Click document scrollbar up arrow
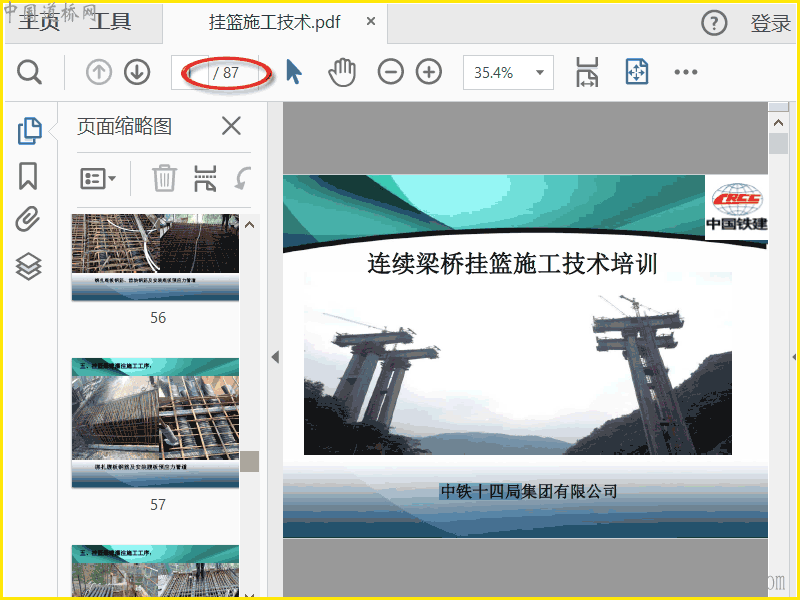800x600 pixels. tap(778, 122)
